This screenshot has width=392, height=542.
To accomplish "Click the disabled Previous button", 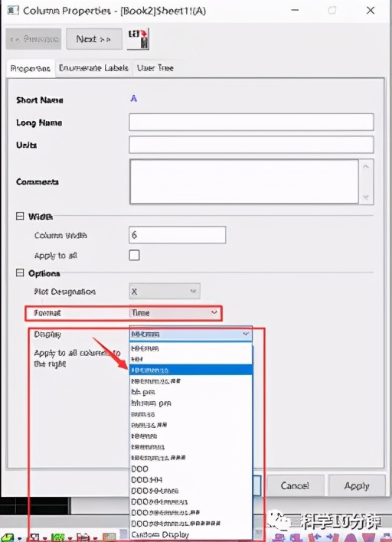I will click(x=34, y=39).
